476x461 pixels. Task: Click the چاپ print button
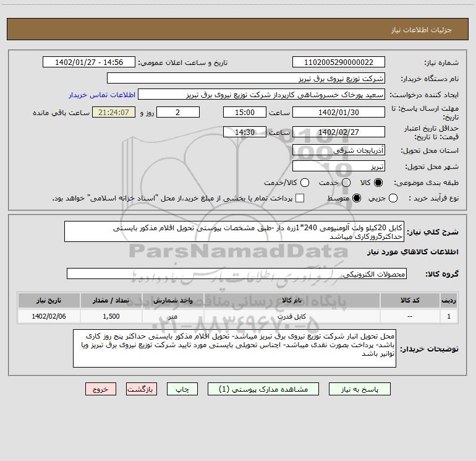click(x=182, y=389)
